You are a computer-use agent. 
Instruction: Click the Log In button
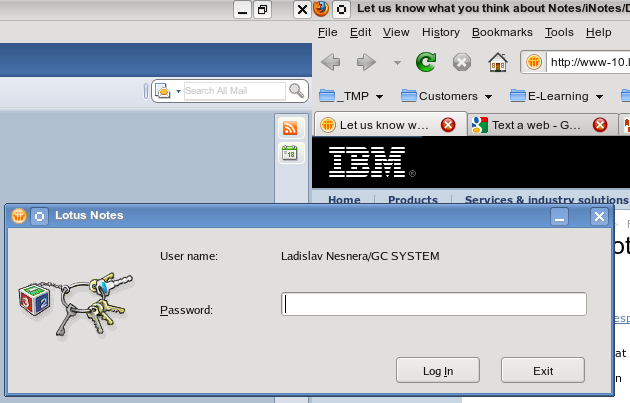438,370
